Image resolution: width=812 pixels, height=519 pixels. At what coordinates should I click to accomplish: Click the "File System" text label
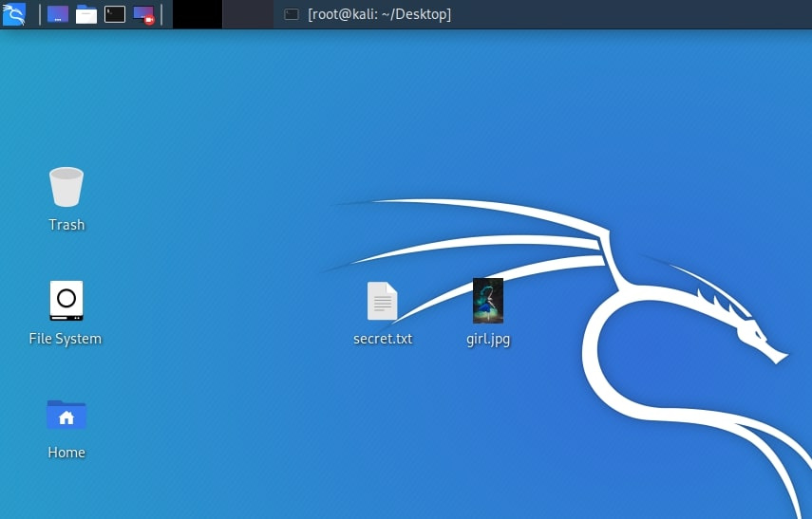[66, 339]
